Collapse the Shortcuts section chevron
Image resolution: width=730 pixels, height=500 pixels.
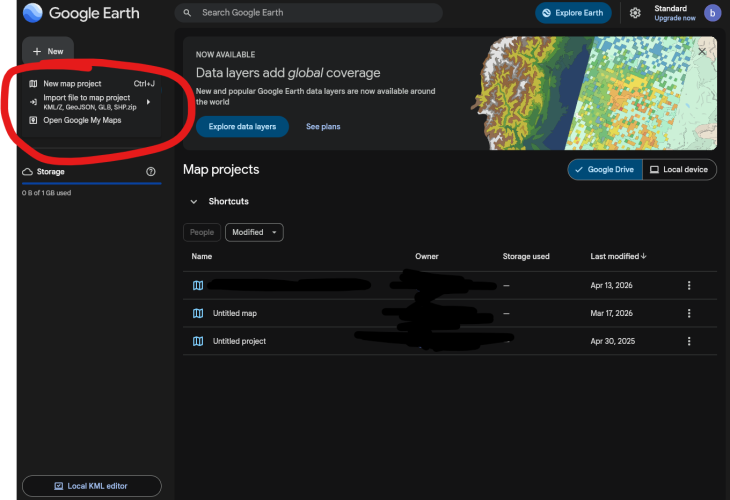[x=194, y=202]
